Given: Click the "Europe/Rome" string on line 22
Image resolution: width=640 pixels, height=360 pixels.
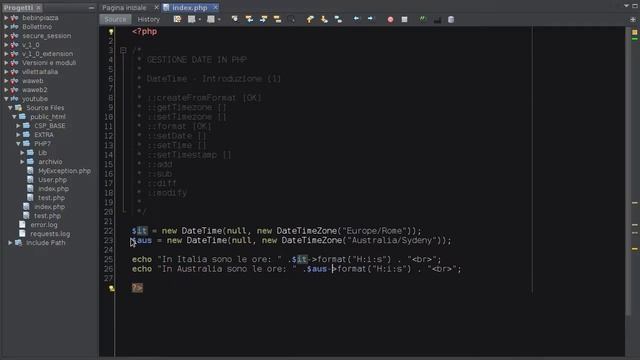Looking at the screenshot, I should pyautogui.click(x=377, y=231).
